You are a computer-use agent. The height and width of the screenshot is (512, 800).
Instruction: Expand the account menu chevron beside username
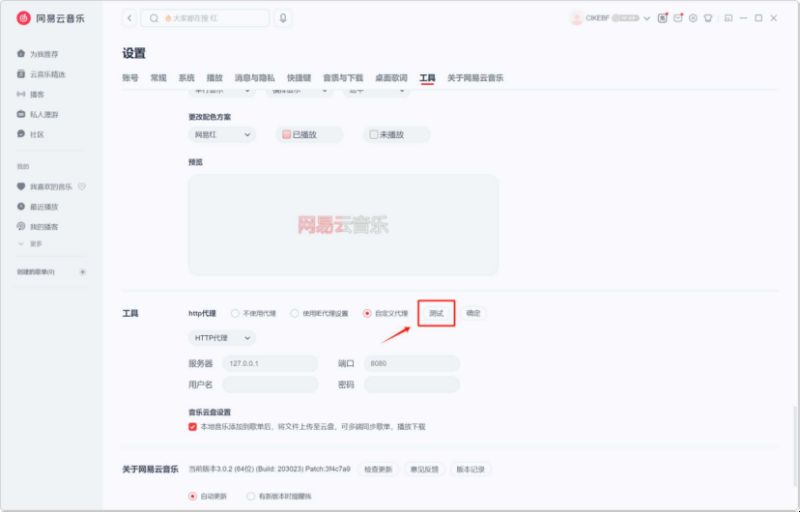click(x=647, y=18)
